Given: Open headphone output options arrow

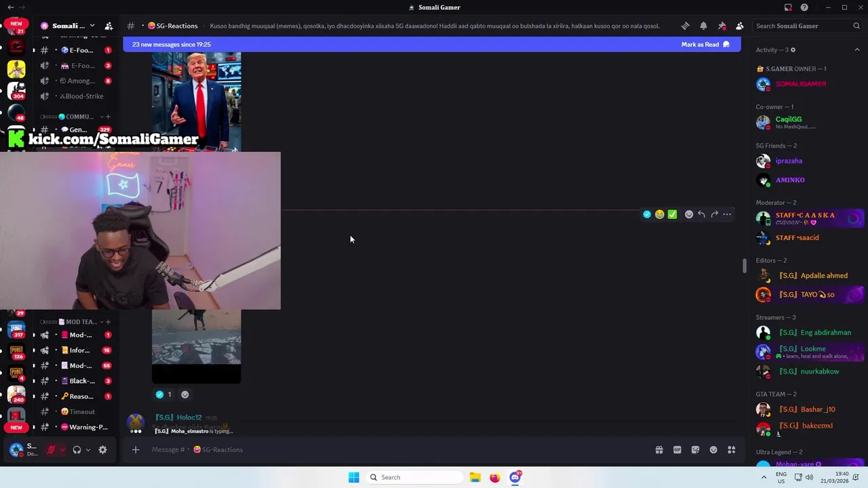Looking at the screenshot, I should [x=88, y=449].
